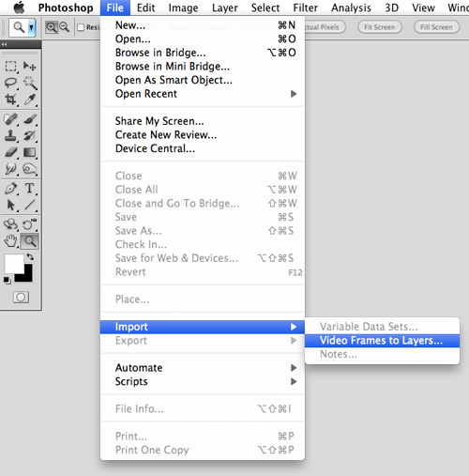Screen dimensions: 469x476
Task: Select the Gradient tool
Action: coord(30,152)
